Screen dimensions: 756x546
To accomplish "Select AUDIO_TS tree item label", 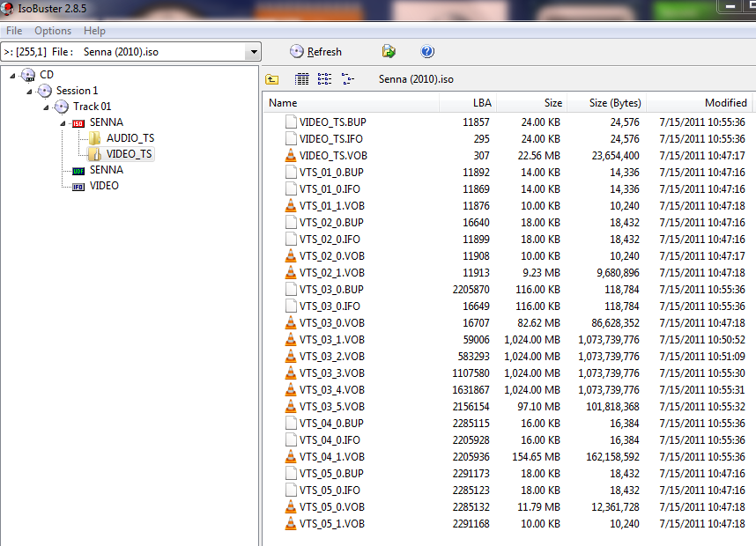I will pos(130,138).
